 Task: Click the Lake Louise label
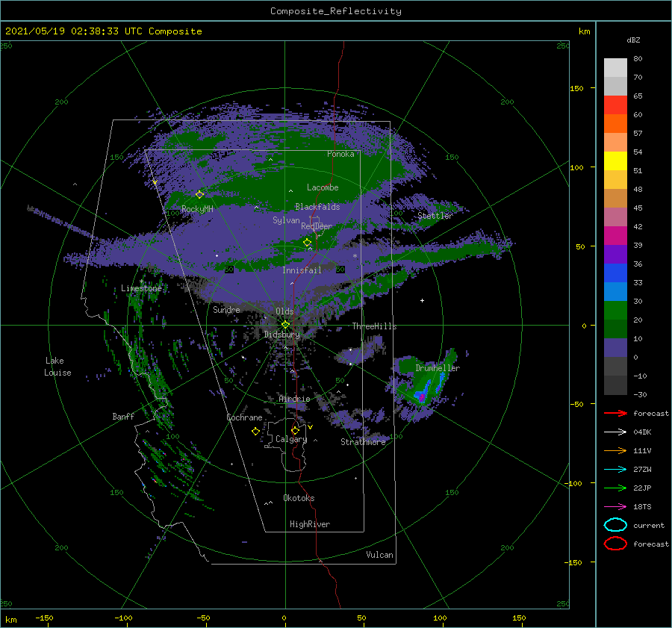click(x=57, y=367)
